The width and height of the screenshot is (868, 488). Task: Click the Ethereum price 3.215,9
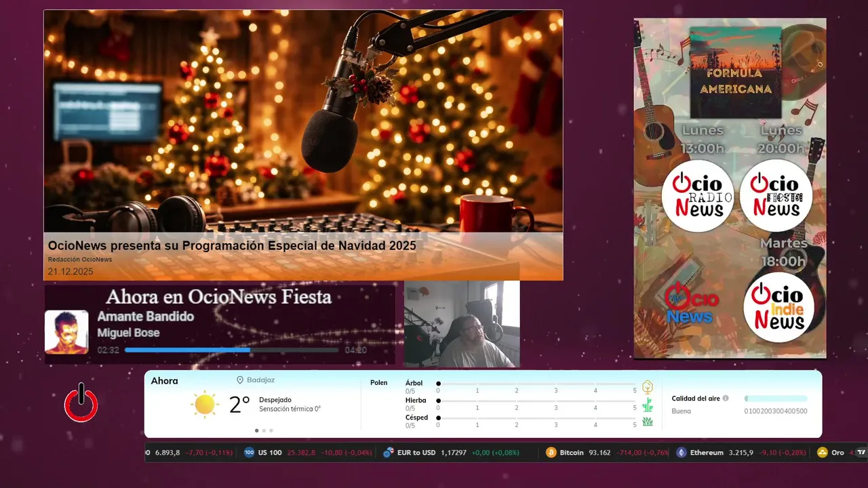[x=741, y=453]
